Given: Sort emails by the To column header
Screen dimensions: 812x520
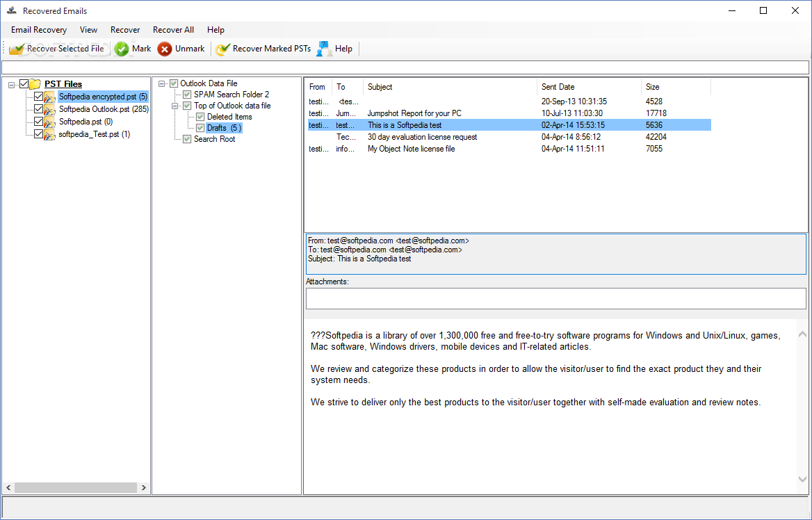Looking at the screenshot, I should click(348, 87).
